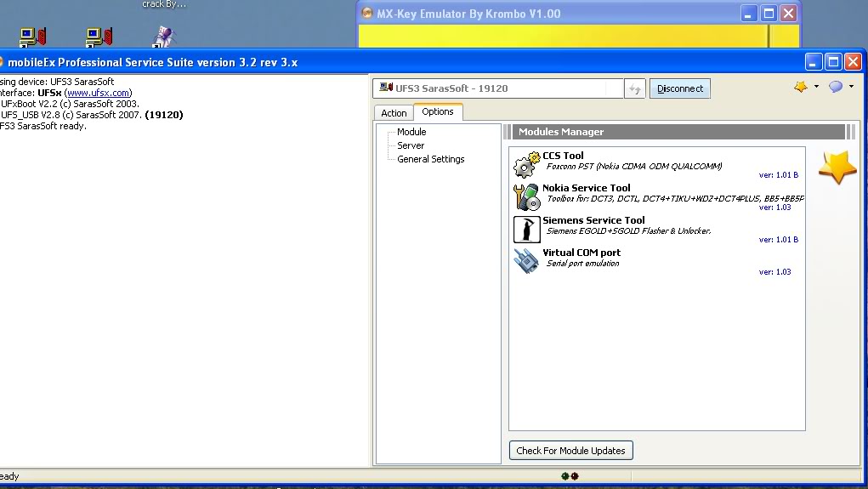The width and height of the screenshot is (868, 489).
Task: Click the right grip of Modules Manager header
Action: point(851,132)
